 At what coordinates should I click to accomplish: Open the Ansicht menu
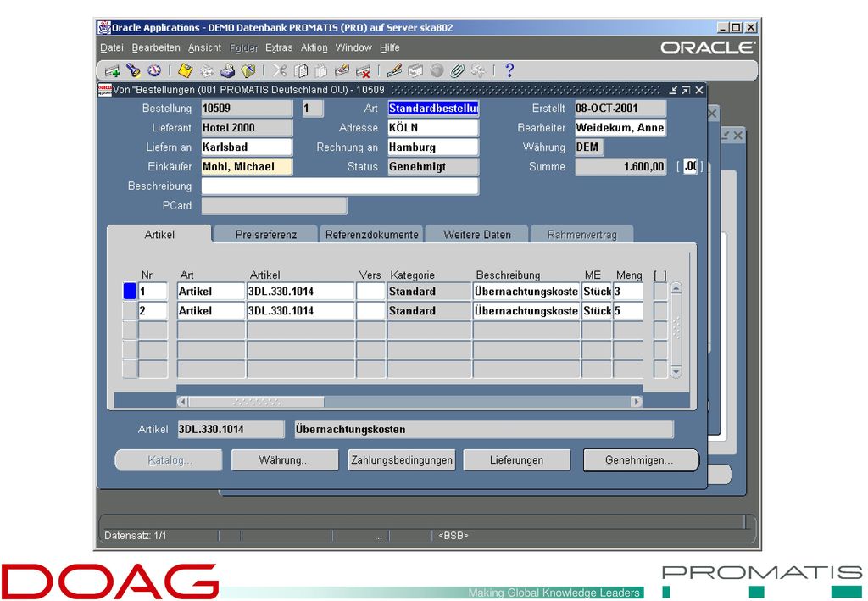[205, 47]
